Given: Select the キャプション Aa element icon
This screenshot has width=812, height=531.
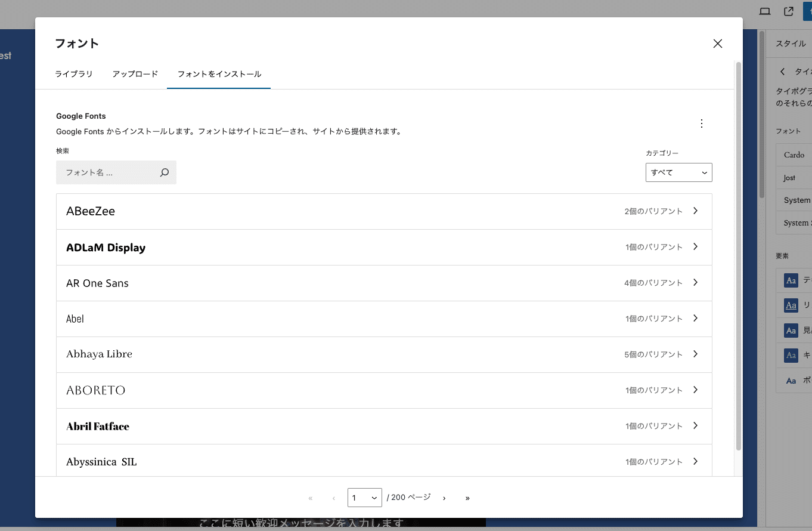Looking at the screenshot, I should coord(791,355).
